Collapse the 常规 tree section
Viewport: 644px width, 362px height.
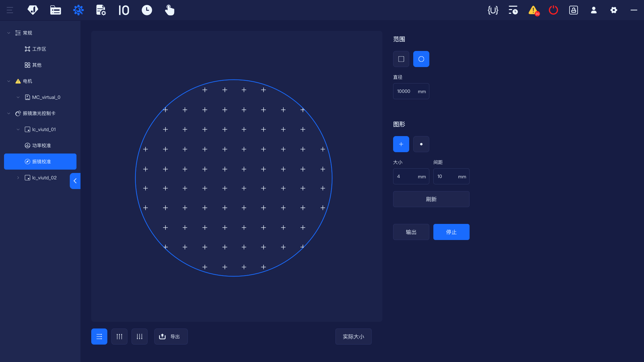point(9,33)
